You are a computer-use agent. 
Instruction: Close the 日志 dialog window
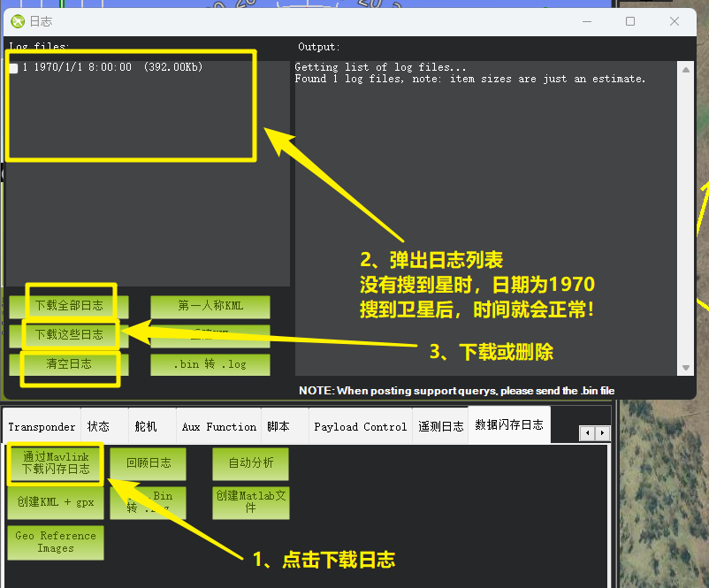click(x=675, y=21)
